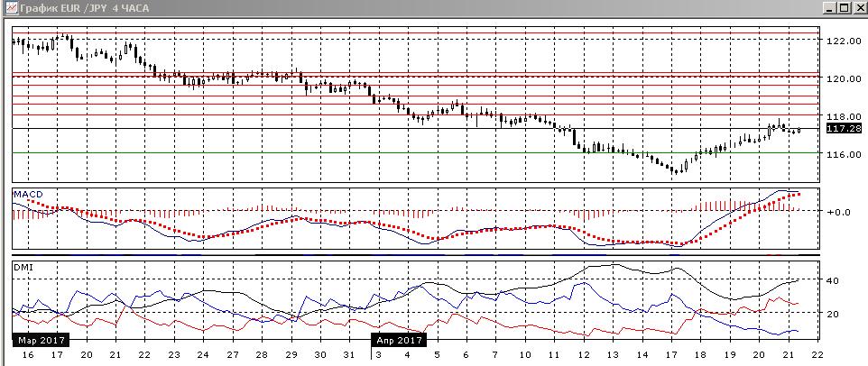
Task: Click the +0.0 MACD zero label
Action: (838, 212)
